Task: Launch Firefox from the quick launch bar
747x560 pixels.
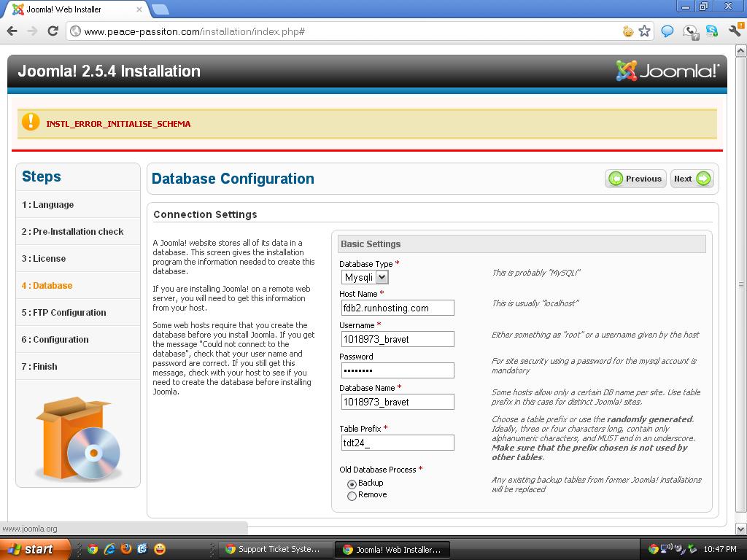Action: click(125, 549)
